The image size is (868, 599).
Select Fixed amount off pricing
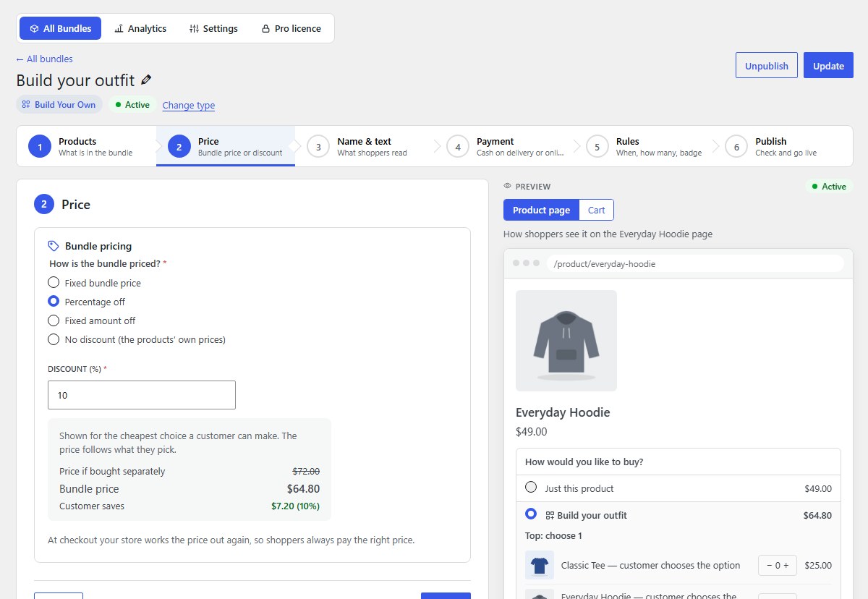[x=92, y=320]
